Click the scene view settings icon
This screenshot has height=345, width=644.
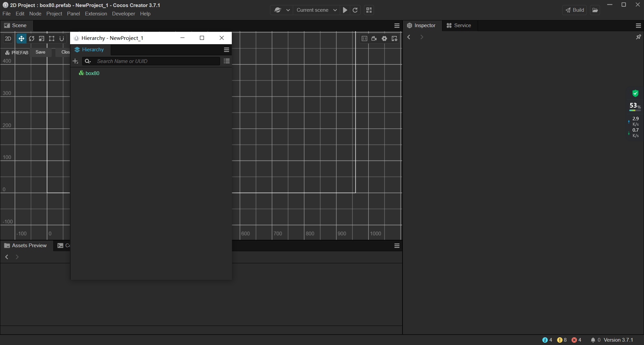point(394,39)
